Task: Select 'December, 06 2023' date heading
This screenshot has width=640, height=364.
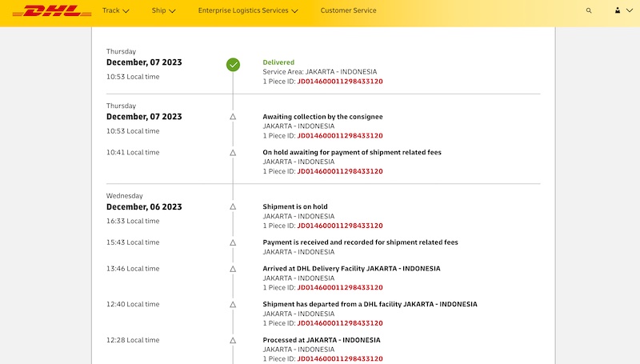Action: pyautogui.click(x=144, y=207)
